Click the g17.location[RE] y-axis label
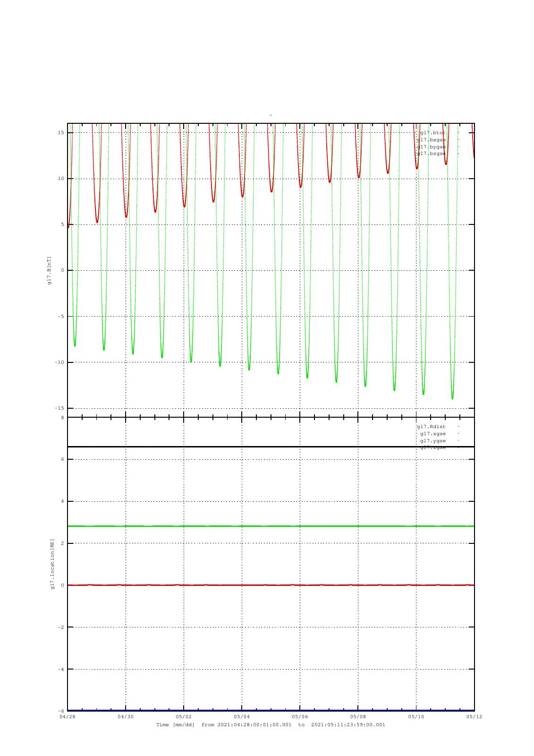The height and width of the screenshot is (756, 534). (x=52, y=564)
